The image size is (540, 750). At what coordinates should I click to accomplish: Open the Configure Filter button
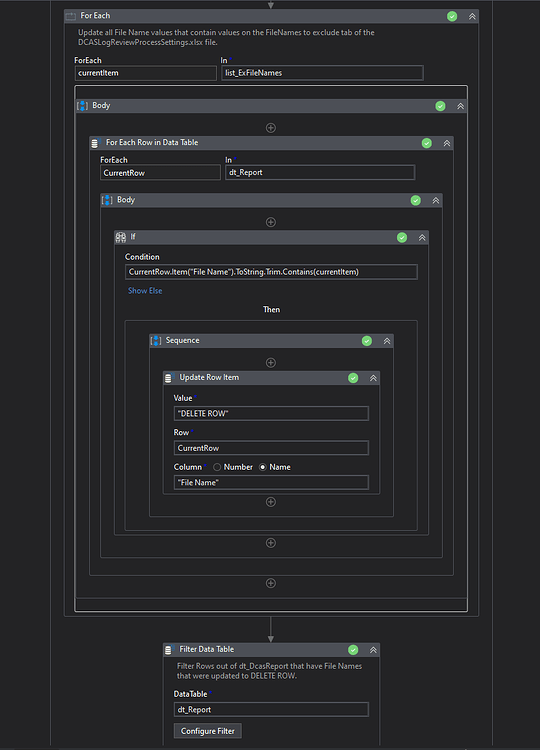click(x=208, y=731)
